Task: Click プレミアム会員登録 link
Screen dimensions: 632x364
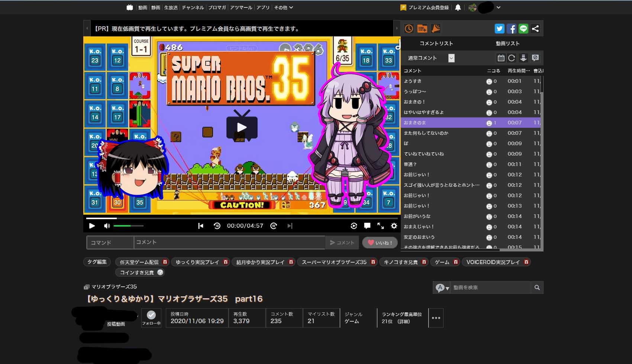Action: pyautogui.click(x=425, y=7)
